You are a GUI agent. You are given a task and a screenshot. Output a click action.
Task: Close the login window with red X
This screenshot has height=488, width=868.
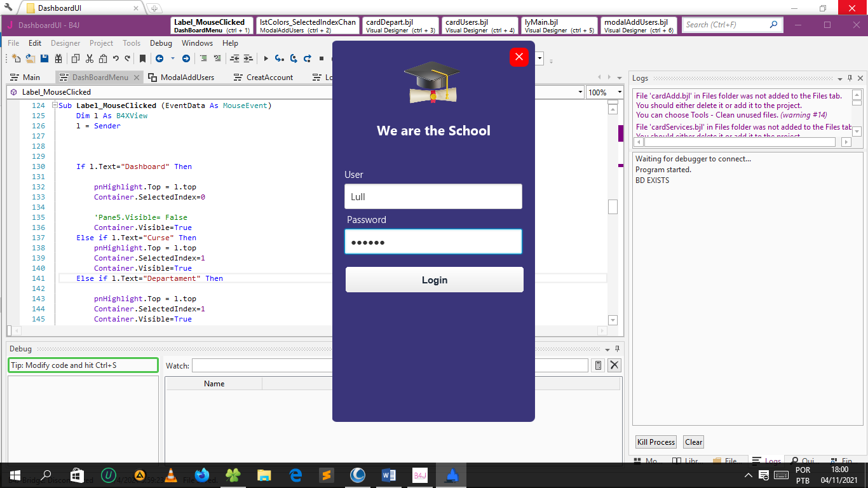(519, 57)
